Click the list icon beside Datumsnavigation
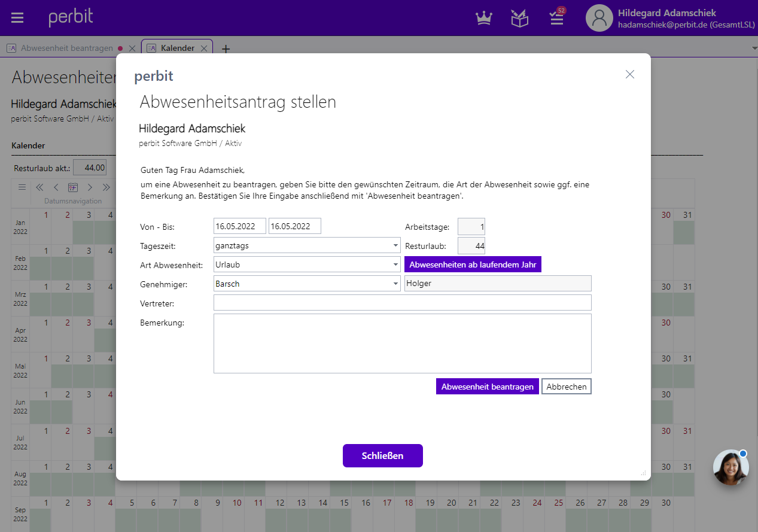 [x=22, y=187]
